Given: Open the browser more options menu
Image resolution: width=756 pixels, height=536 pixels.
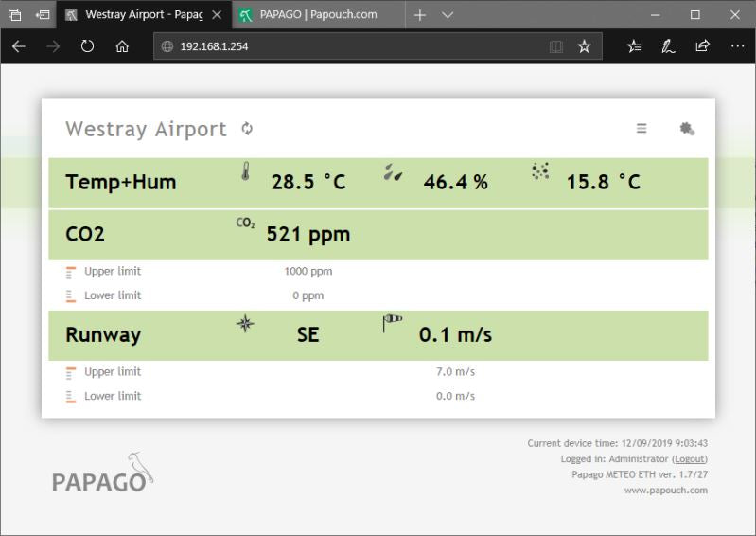Looking at the screenshot, I should click(737, 45).
